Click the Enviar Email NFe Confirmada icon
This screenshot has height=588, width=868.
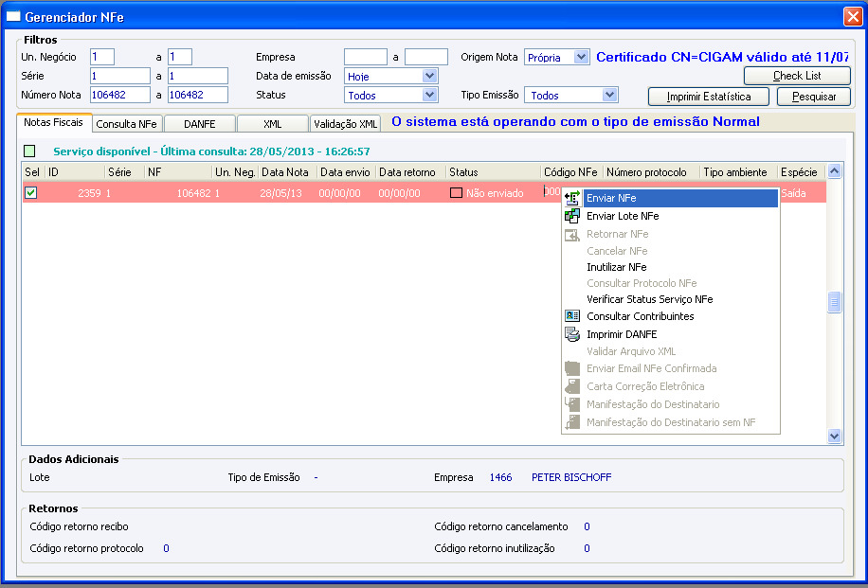pyautogui.click(x=571, y=368)
